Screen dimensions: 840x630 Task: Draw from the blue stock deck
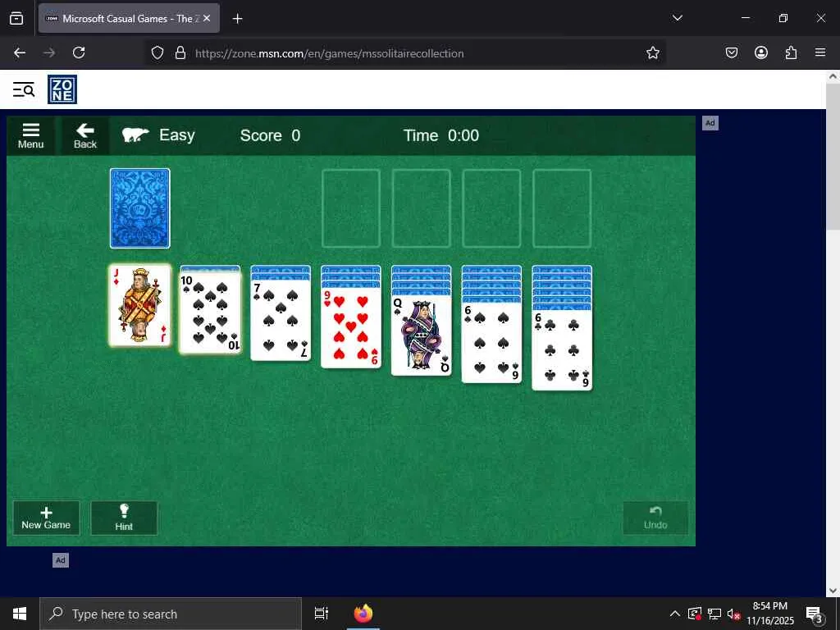[139, 208]
